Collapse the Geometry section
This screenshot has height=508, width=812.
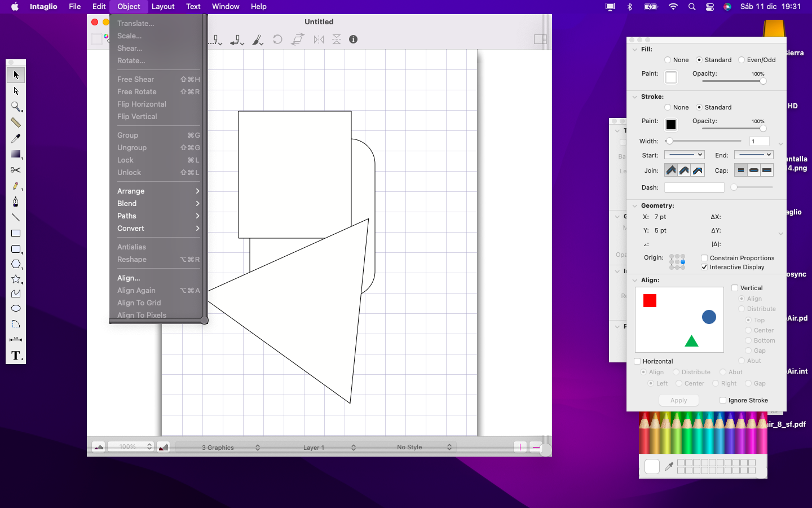(x=635, y=206)
